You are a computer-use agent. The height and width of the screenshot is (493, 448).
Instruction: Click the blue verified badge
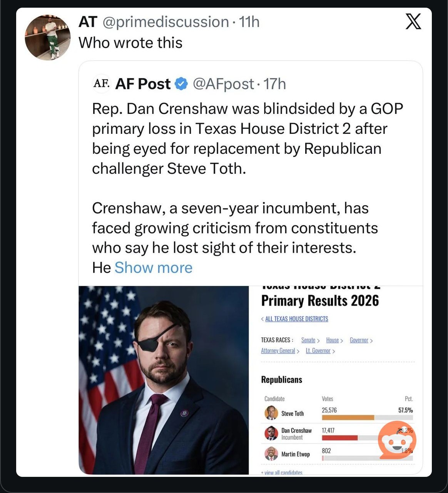(181, 84)
